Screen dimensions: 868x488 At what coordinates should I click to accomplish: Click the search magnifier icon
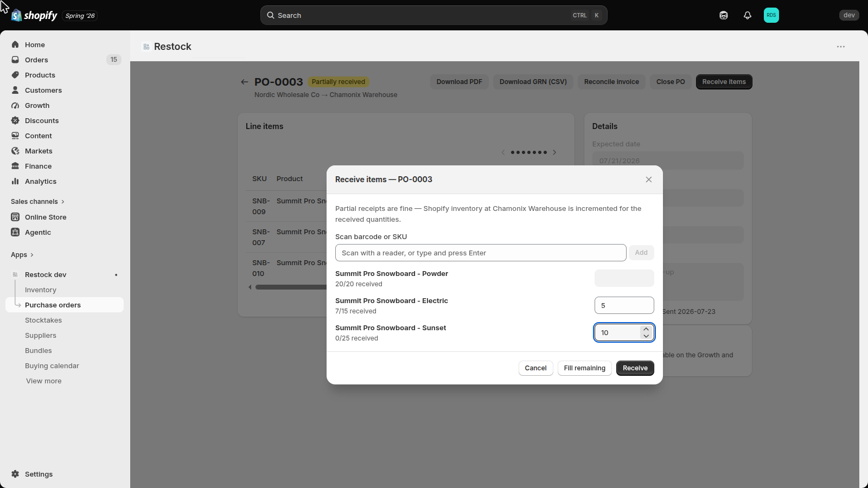[x=270, y=15]
